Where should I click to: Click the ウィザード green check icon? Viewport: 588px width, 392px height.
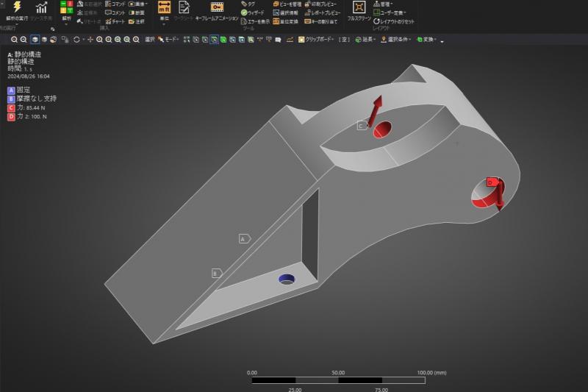click(245, 13)
